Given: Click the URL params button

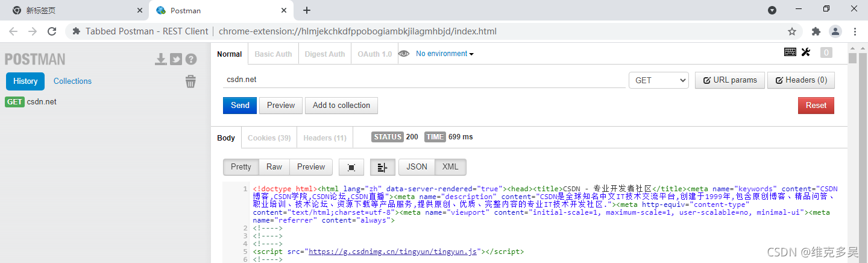Looking at the screenshot, I should pyautogui.click(x=730, y=80).
